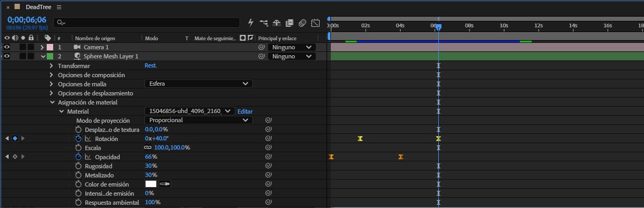Toggle the composition mini-flowchart lightning icon
The width and height of the screenshot is (644, 208).
pos(251,23)
